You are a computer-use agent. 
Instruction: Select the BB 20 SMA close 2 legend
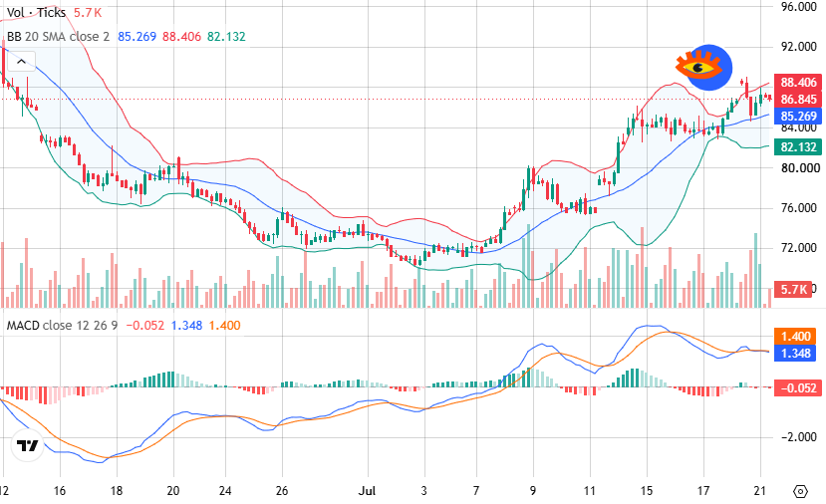pos(58,36)
